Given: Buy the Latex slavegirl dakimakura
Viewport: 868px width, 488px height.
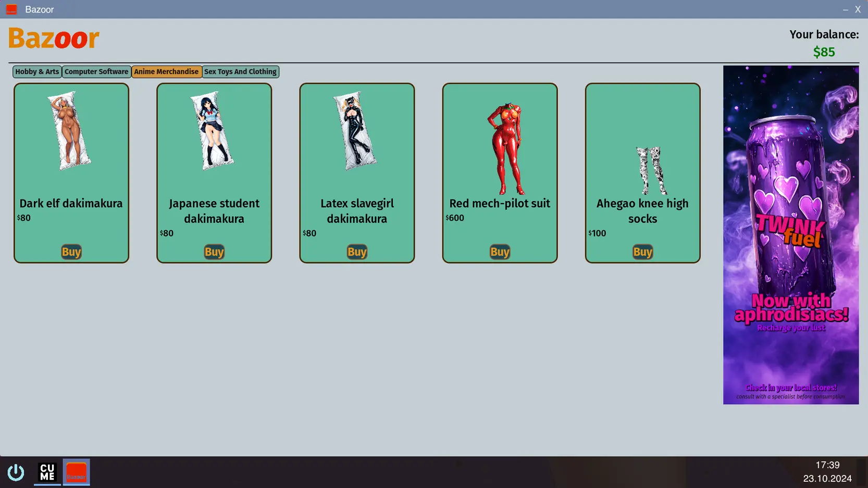Looking at the screenshot, I should 357,252.
